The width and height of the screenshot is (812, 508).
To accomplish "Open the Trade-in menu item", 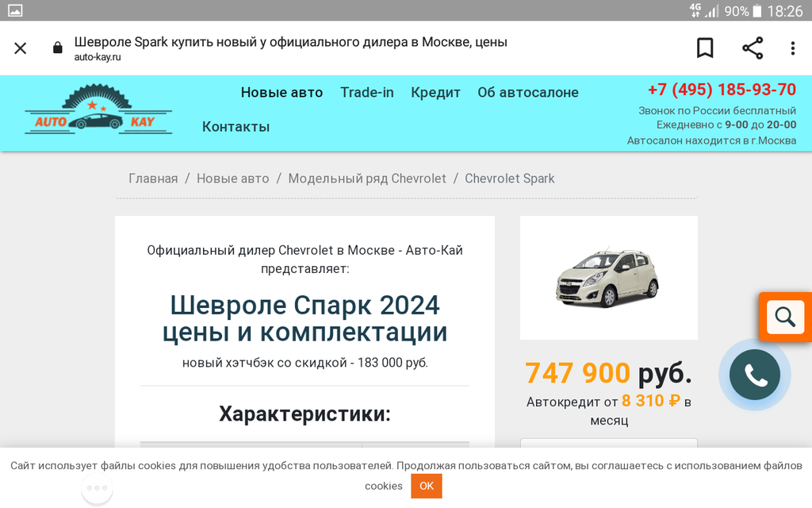I will (366, 92).
